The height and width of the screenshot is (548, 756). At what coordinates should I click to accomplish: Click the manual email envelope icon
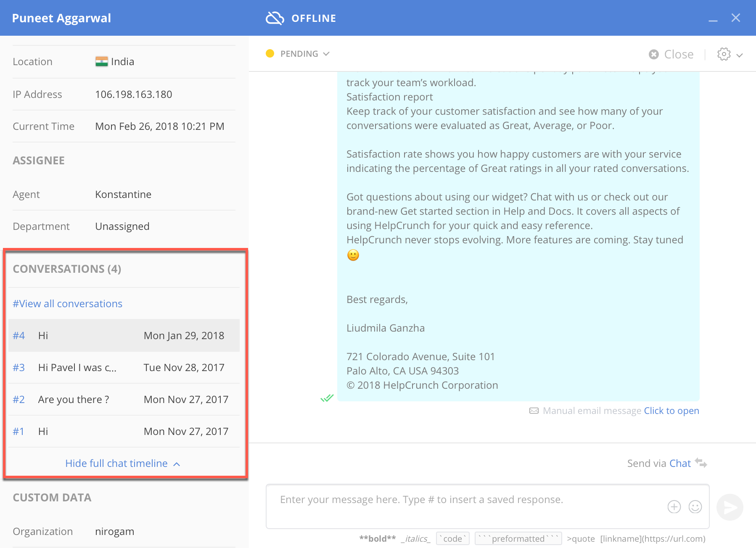click(x=534, y=411)
